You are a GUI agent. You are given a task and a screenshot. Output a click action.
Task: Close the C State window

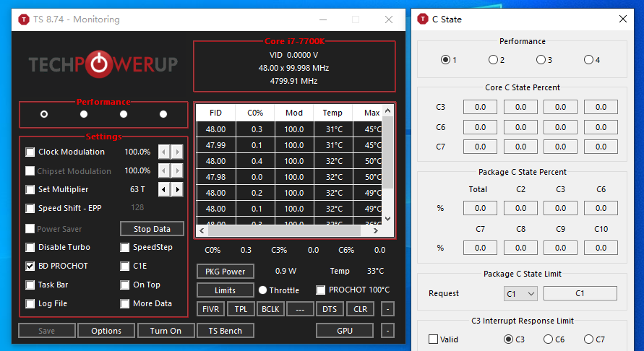pos(622,19)
